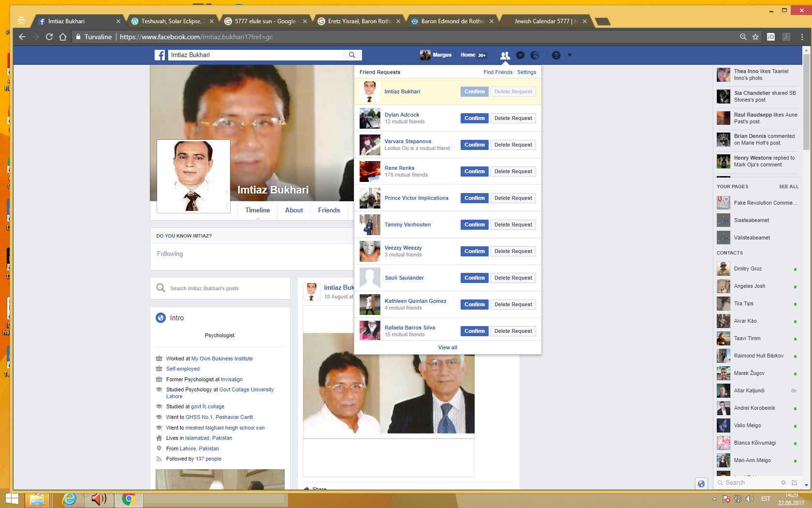Click the new message compose icon in chat

point(794,482)
